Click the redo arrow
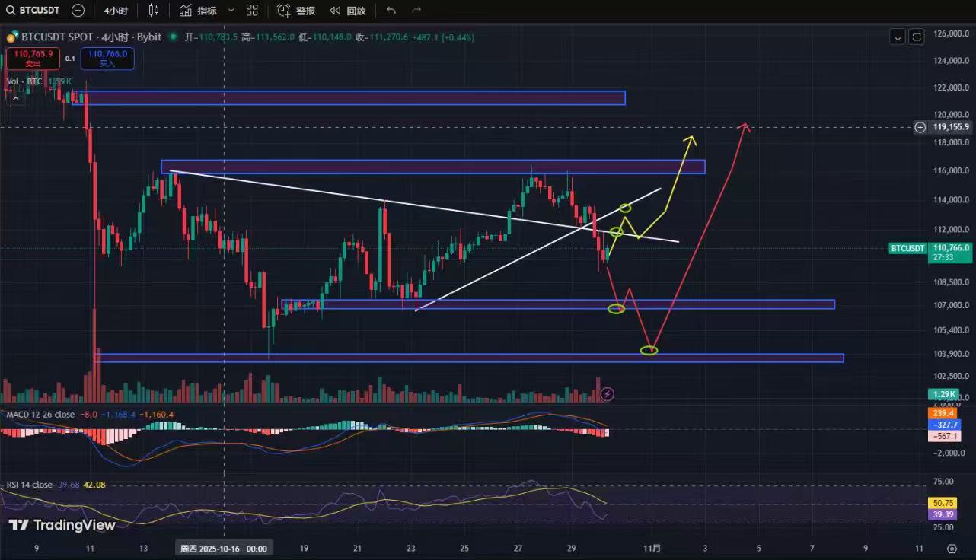Screen dimensions: 976x560 [x=416, y=11]
